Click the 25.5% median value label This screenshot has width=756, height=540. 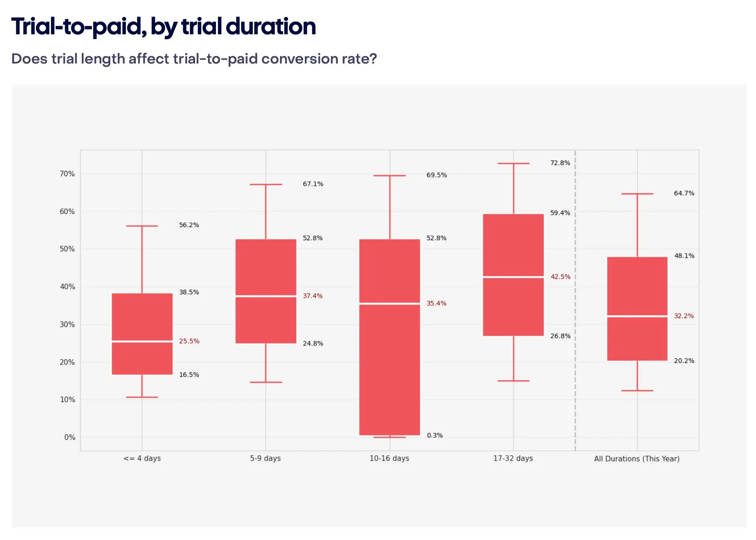click(189, 341)
